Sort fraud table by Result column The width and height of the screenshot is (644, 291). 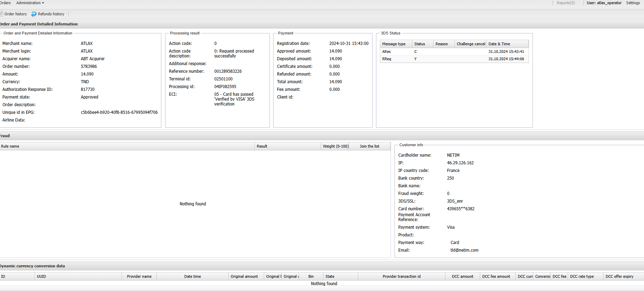pos(262,146)
